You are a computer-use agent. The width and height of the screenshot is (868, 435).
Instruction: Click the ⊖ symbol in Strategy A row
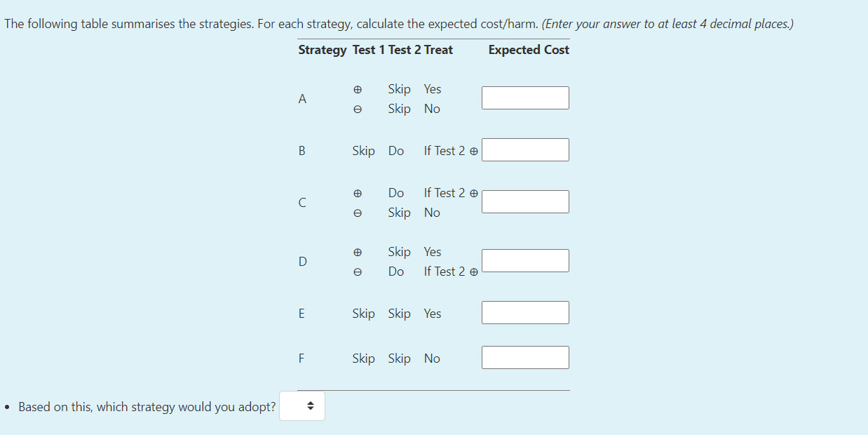click(358, 109)
